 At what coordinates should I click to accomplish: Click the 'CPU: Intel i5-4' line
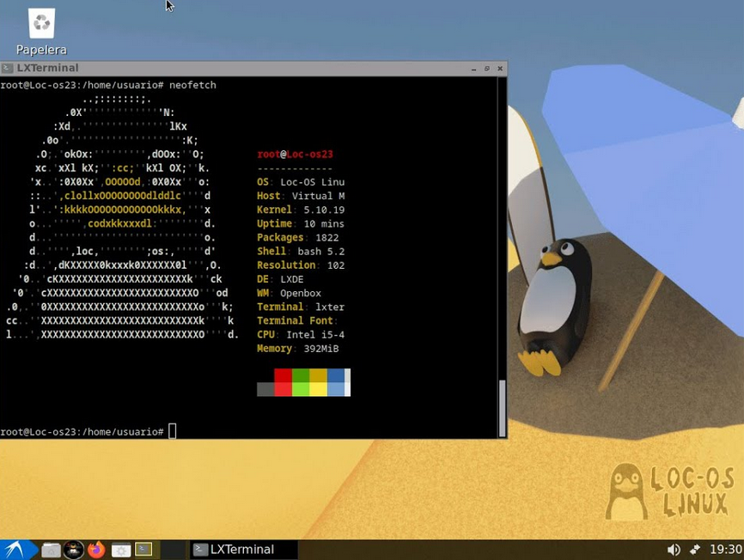[x=301, y=335]
